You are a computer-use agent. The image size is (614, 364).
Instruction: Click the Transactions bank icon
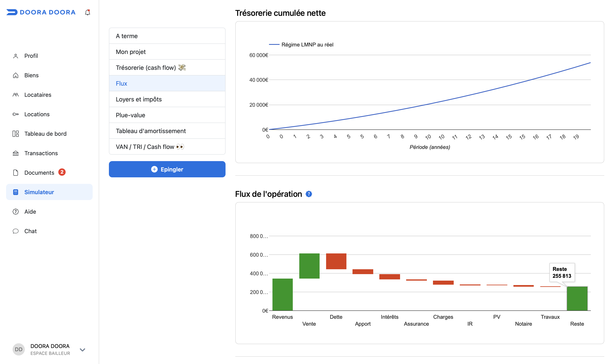(x=16, y=153)
